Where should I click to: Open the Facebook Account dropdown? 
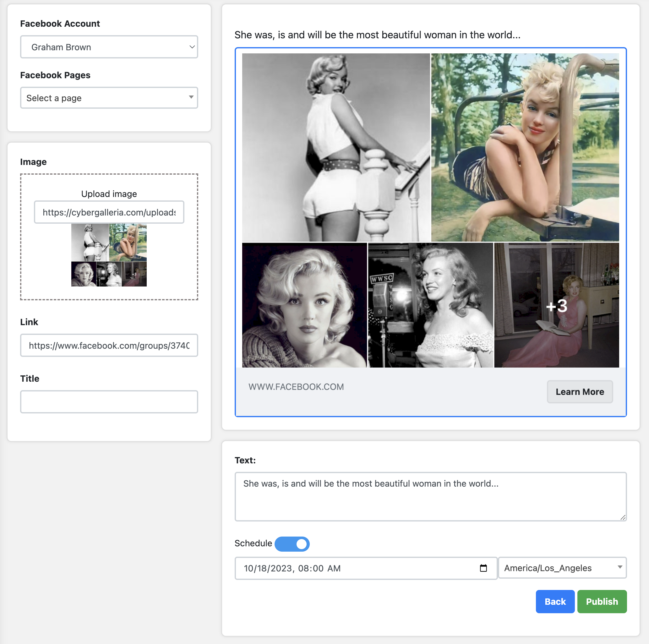(109, 47)
